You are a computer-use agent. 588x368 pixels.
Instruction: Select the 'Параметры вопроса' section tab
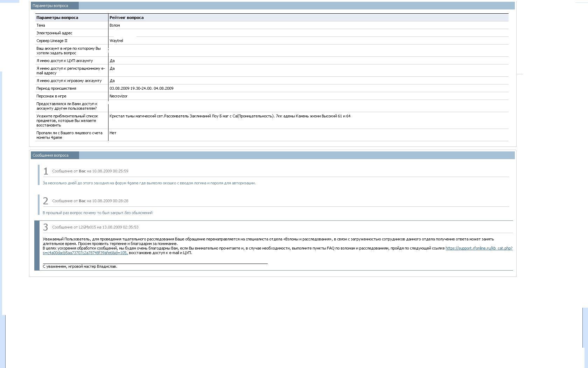tap(55, 6)
